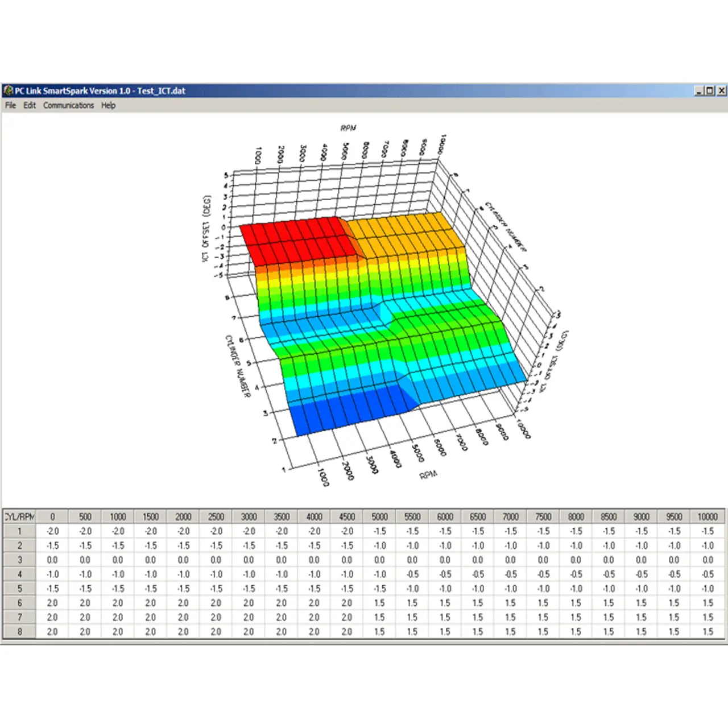
Task: Open the Help menu
Action: (108, 105)
